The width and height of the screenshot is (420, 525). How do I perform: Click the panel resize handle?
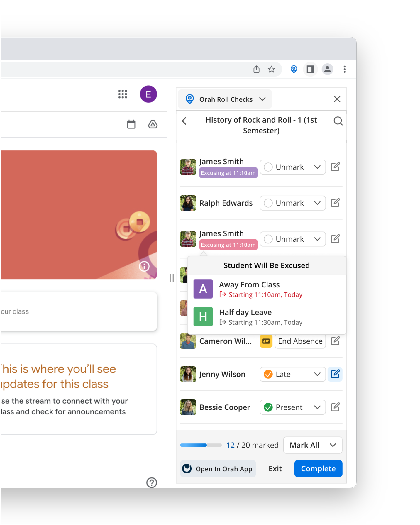tap(172, 278)
